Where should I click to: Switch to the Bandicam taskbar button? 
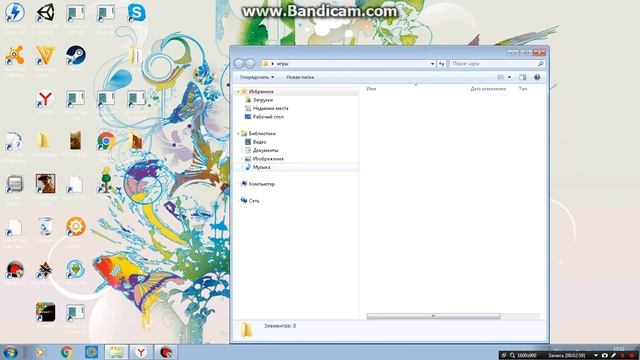click(166, 352)
